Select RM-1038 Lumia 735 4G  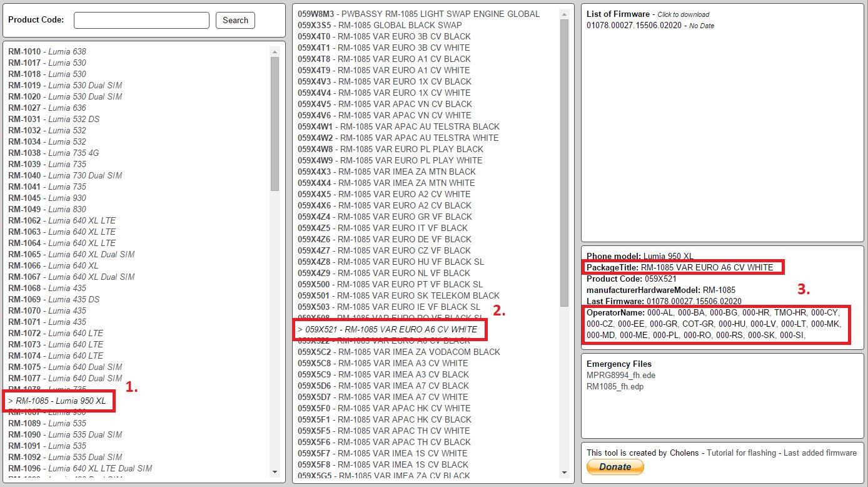pos(54,153)
